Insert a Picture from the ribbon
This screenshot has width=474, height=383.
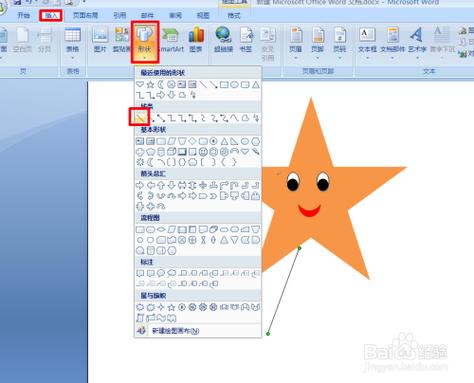[x=100, y=41]
